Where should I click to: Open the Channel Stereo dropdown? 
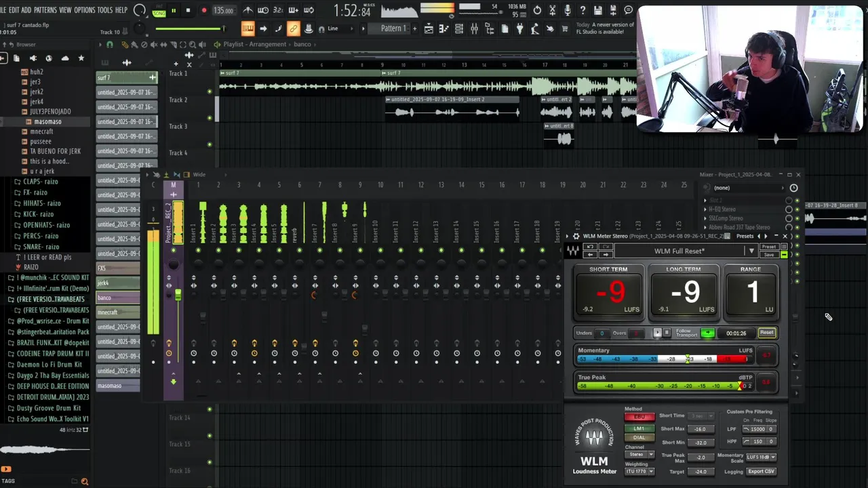(639, 455)
